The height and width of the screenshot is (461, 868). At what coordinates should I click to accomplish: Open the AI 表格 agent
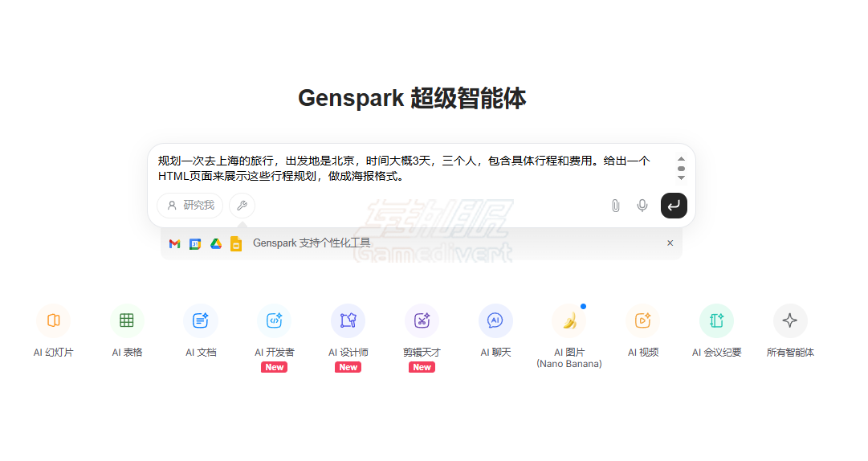[127, 320]
